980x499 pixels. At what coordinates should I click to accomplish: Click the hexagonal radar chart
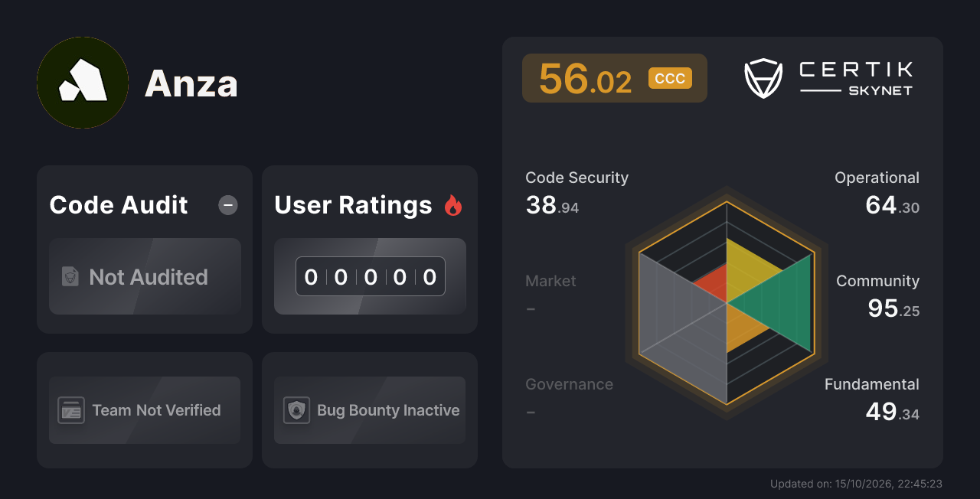(x=727, y=303)
